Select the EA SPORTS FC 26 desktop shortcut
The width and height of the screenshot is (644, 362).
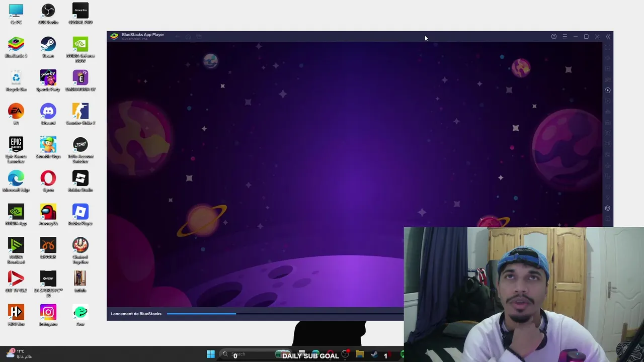48,284
